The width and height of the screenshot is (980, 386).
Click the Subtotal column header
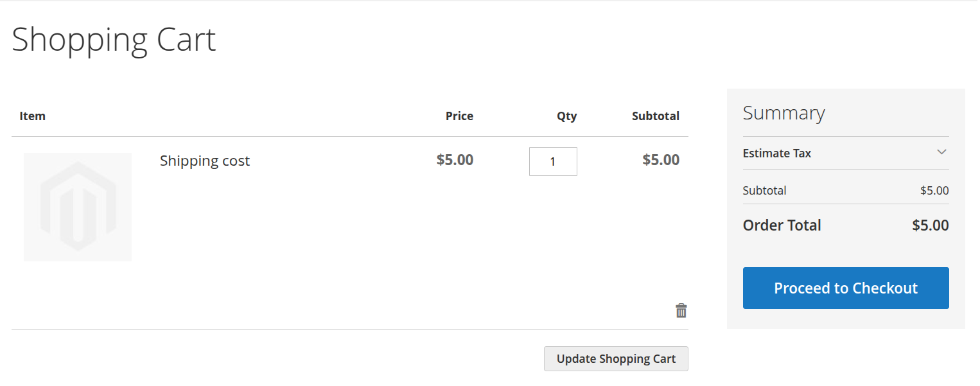pos(655,116)
